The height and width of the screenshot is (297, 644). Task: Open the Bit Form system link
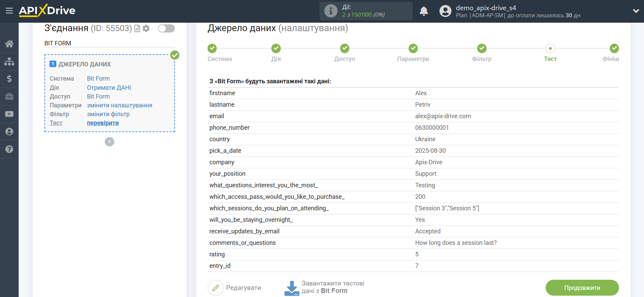click(x=98, y=79)
